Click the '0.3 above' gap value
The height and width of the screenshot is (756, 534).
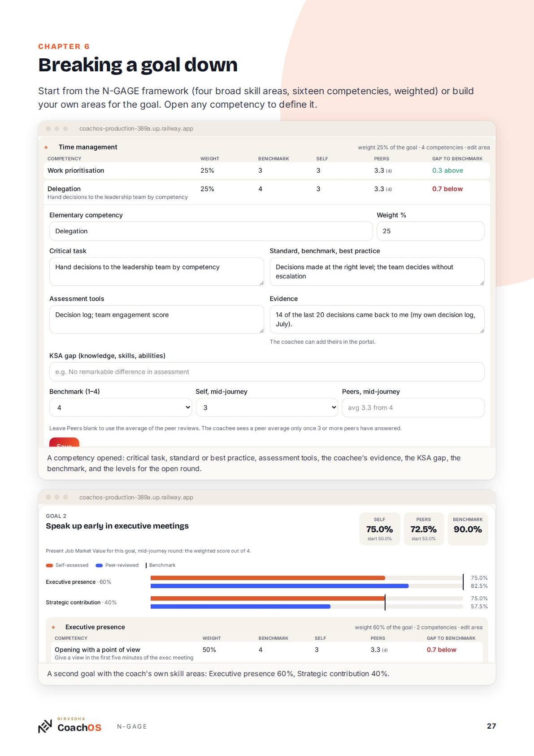(447, 170)
